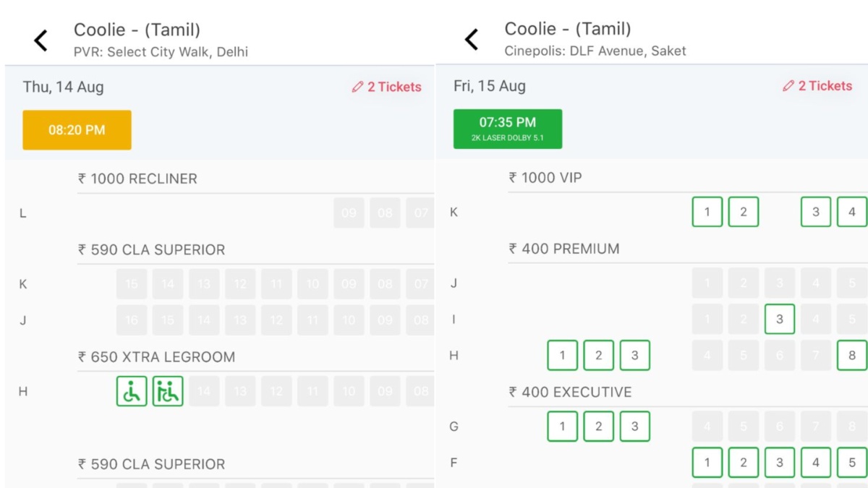Select the 07:35 PM 2K Laser Dolby showtime
The image size is (868, 488).
pyautogui.click(x=506, y=128)
